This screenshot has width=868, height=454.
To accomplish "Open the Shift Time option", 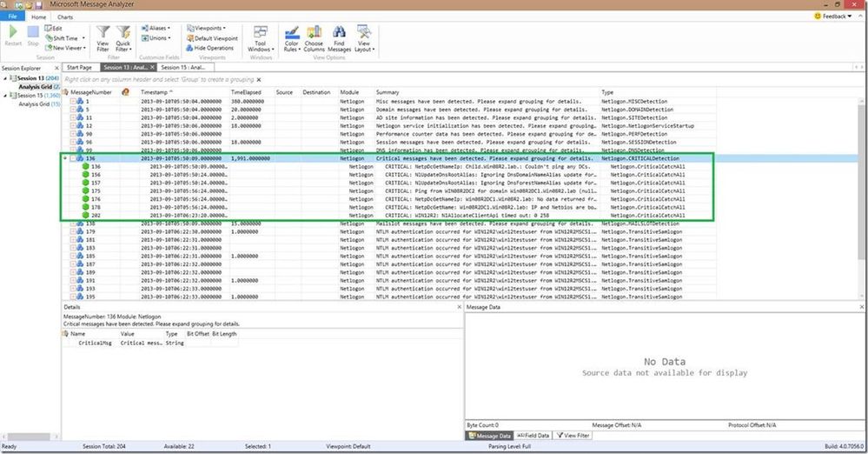I will 65,38.
